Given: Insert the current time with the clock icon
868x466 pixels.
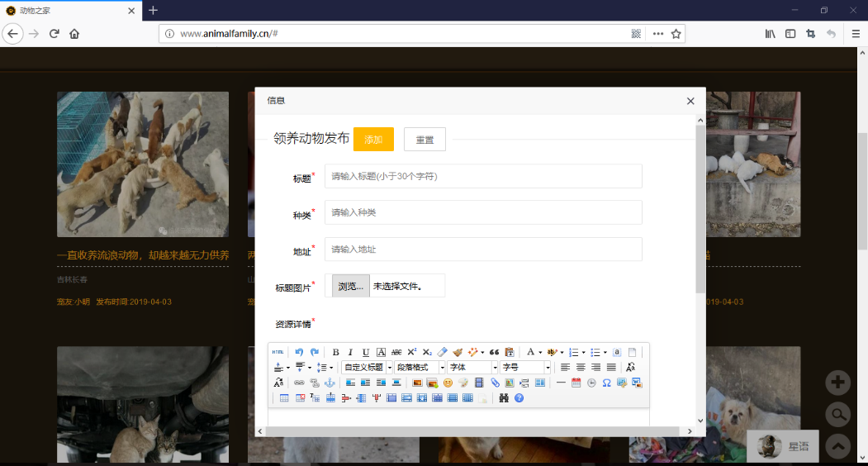Looking at the screenshot, I should [592, 383].
